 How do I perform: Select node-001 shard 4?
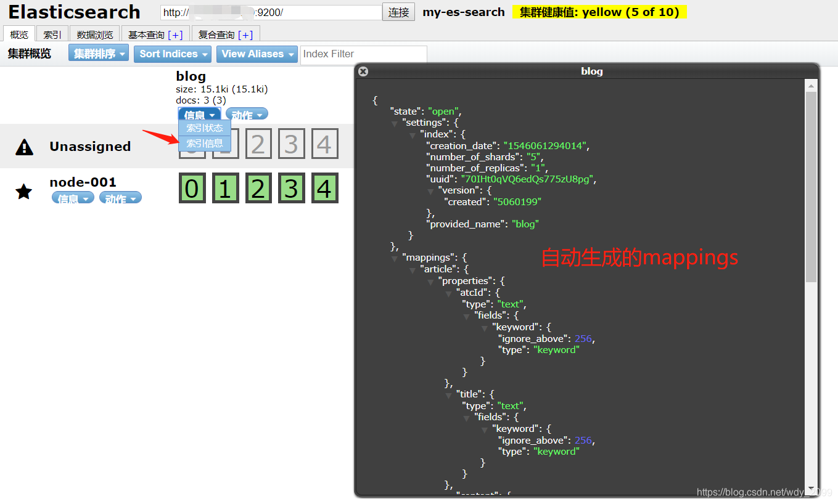click(324, 188)
